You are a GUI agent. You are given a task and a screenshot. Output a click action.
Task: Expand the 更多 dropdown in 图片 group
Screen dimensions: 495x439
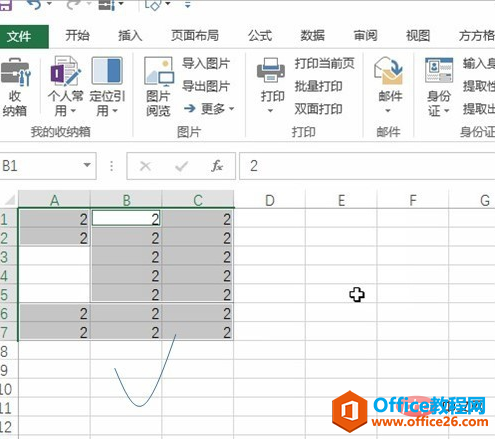click(x=209, y=108)
